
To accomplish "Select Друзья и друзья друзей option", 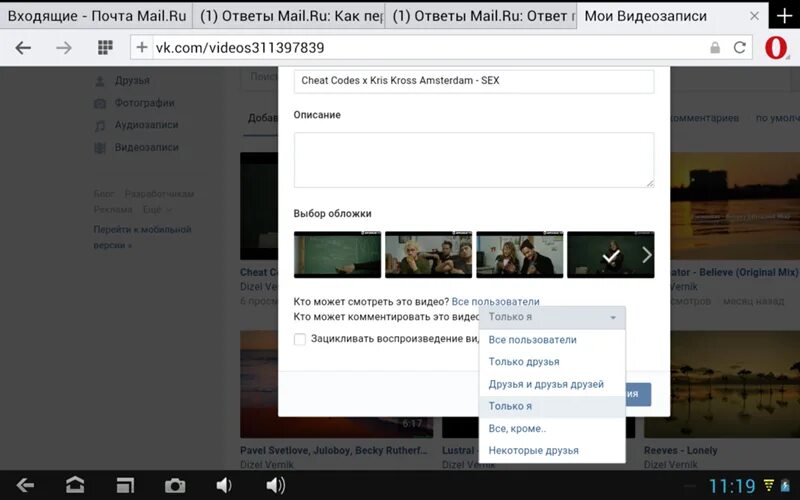I will (x=552, y=384).
